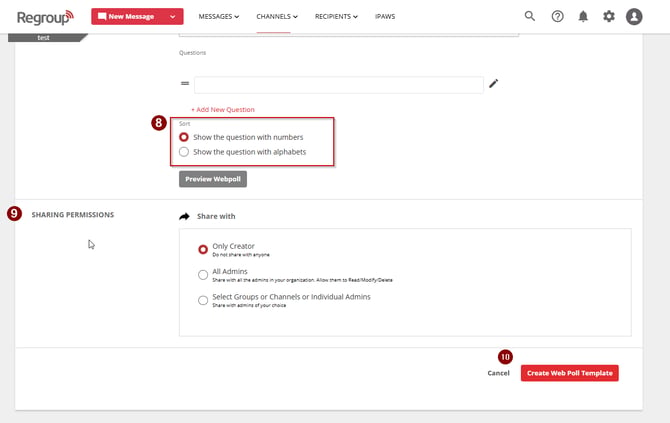The width and height of the screenshot is (670, 423).
Task: Click the Sharing Permissions heading
Action: click(73, 214)
